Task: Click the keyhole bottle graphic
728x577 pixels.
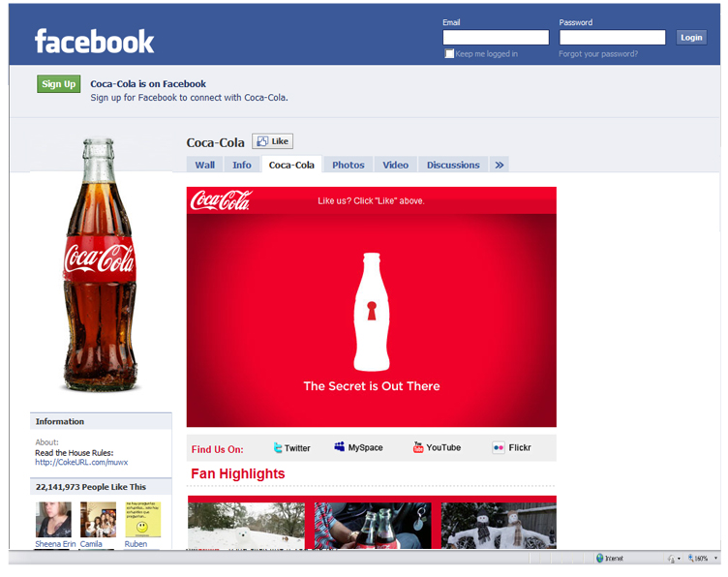Action: click(372, 312)
